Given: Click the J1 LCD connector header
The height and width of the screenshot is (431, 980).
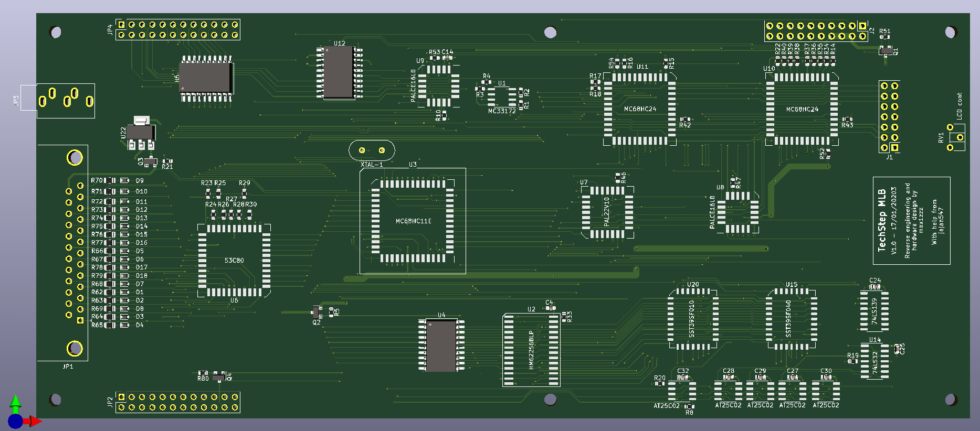Looking at the screenshot, I should tap(889, 116).
